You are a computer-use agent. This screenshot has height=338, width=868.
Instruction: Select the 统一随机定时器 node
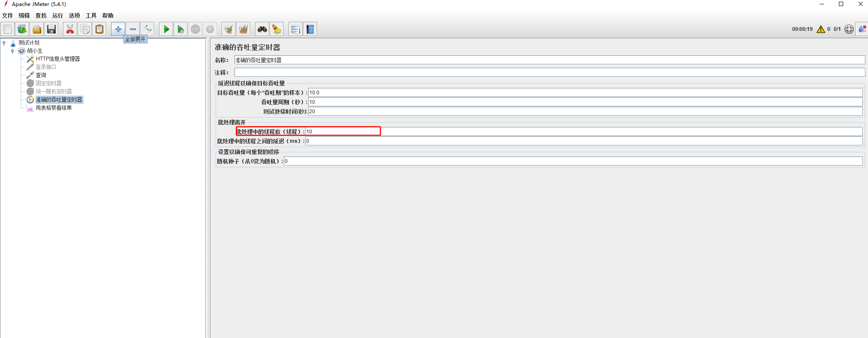coord(54,91)
